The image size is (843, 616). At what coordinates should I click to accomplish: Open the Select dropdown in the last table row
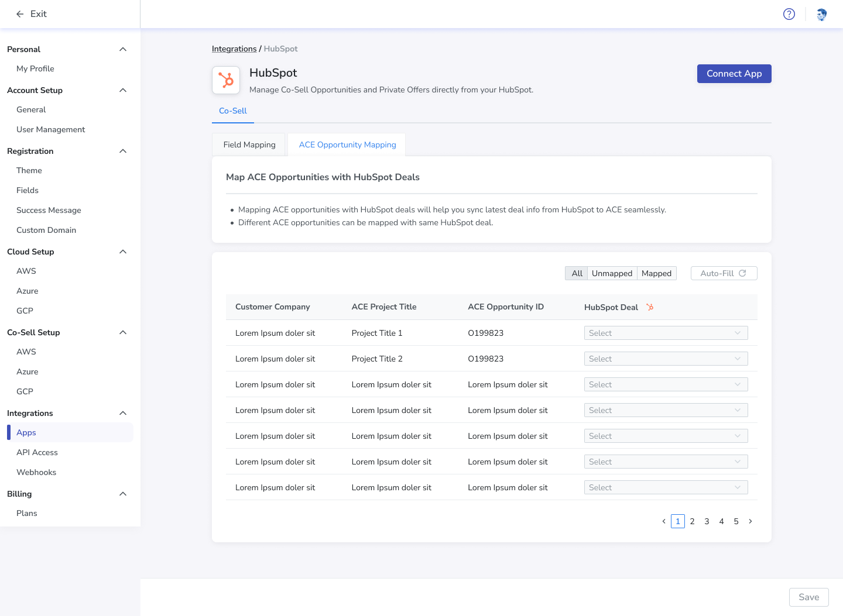tap(666, 487)
